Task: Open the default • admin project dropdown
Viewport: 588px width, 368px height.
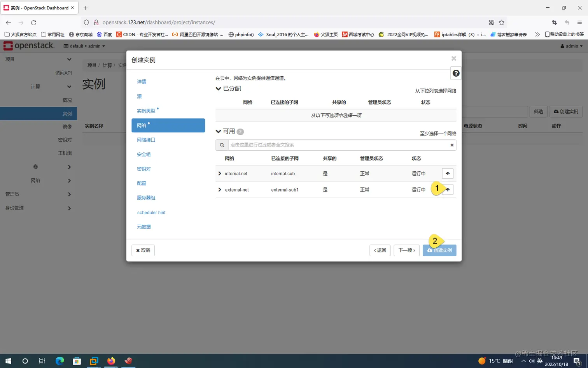Action: [x=84, y=46]
